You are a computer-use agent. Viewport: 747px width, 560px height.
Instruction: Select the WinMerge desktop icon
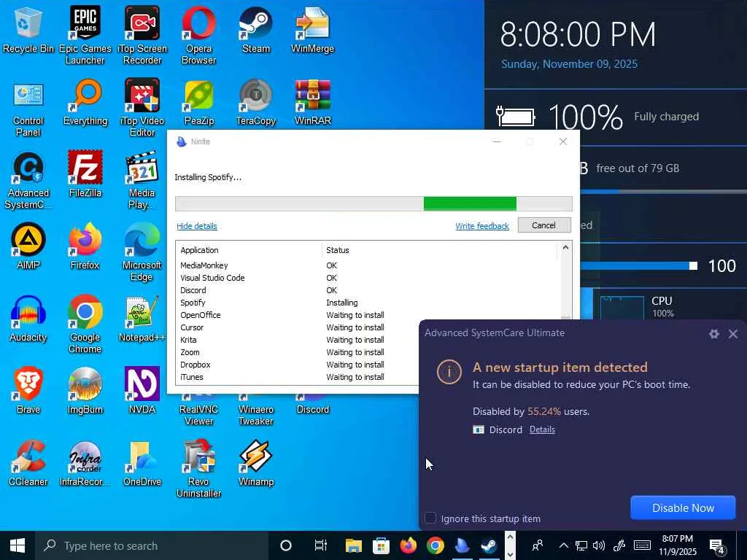tap(312, 29)
